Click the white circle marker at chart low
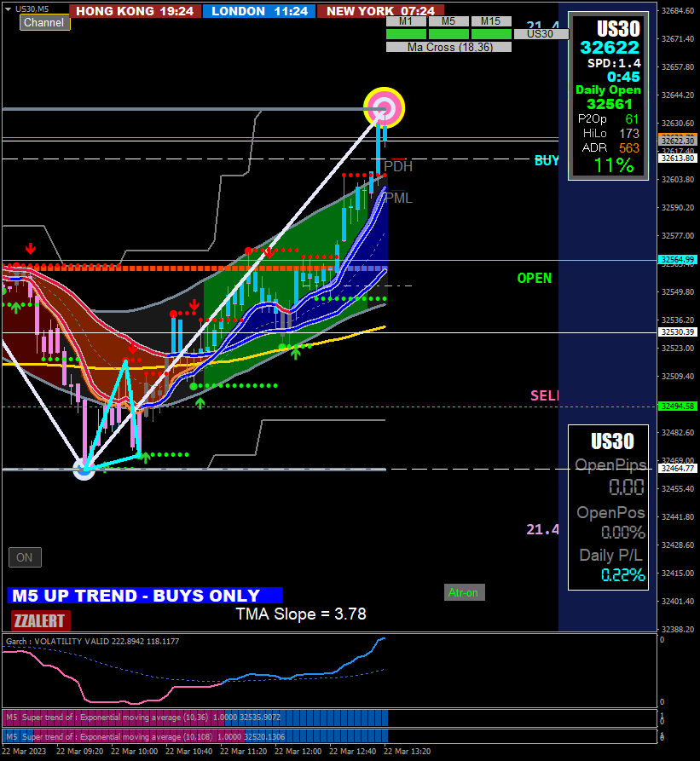 pyautogui.click(x=84, y=470)
